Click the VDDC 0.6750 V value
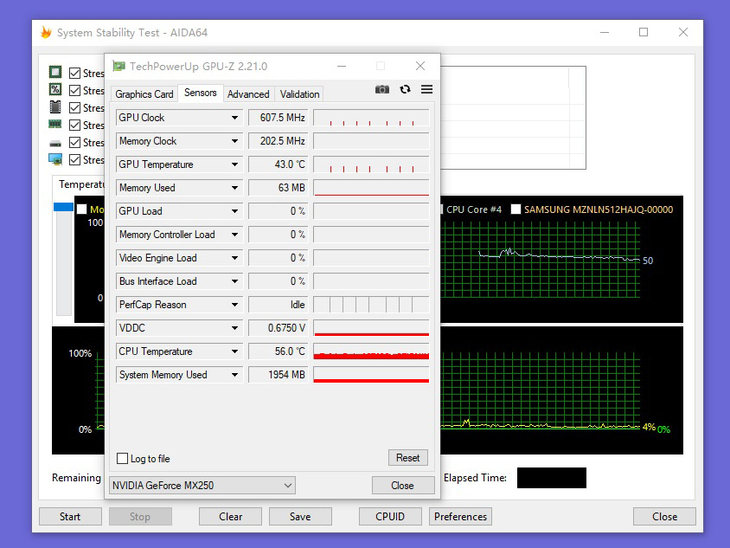 (277, 328)
